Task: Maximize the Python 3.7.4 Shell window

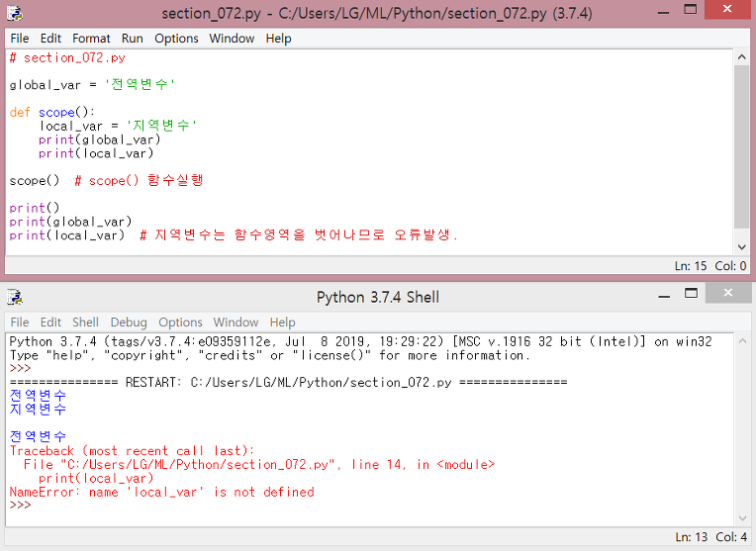Action: click(691, 293)
